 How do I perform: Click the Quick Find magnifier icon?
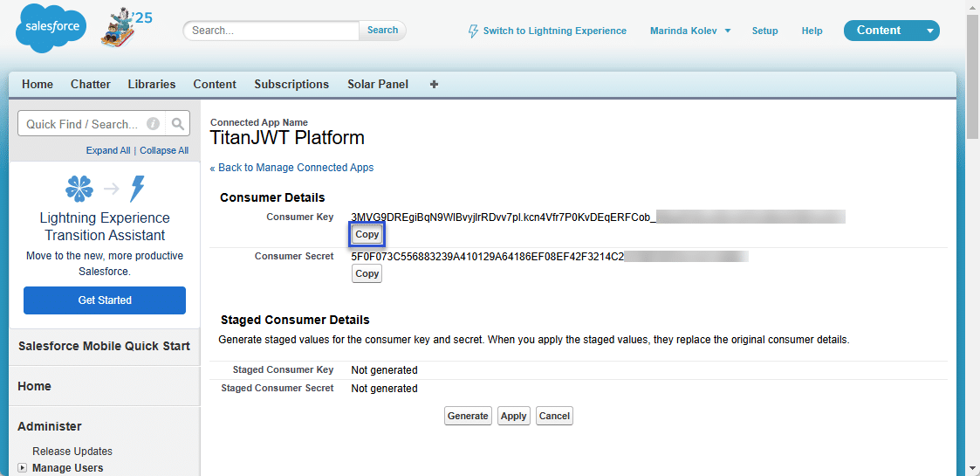[x=177, y=124]
